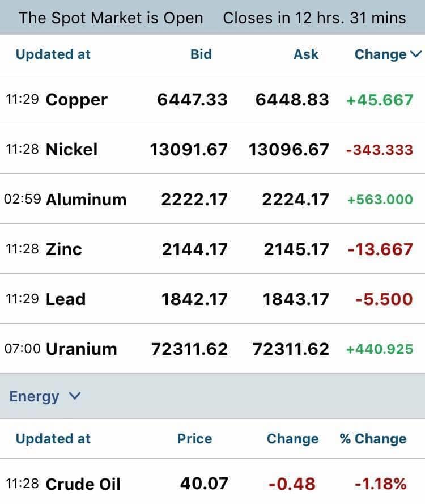Expand the Energy section chevron
Viewport: 425px width, 504px height.
[x=75, y=396]
